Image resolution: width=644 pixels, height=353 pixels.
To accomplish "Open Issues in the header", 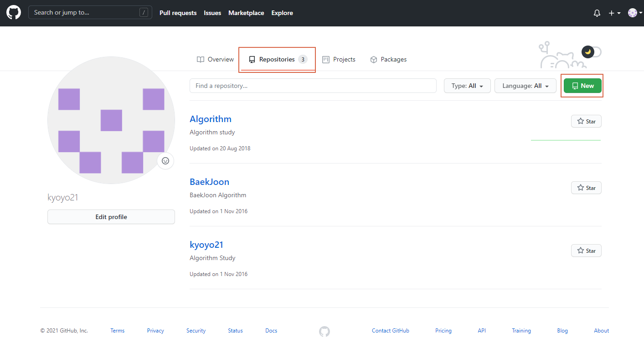I will tap(212, 13).
